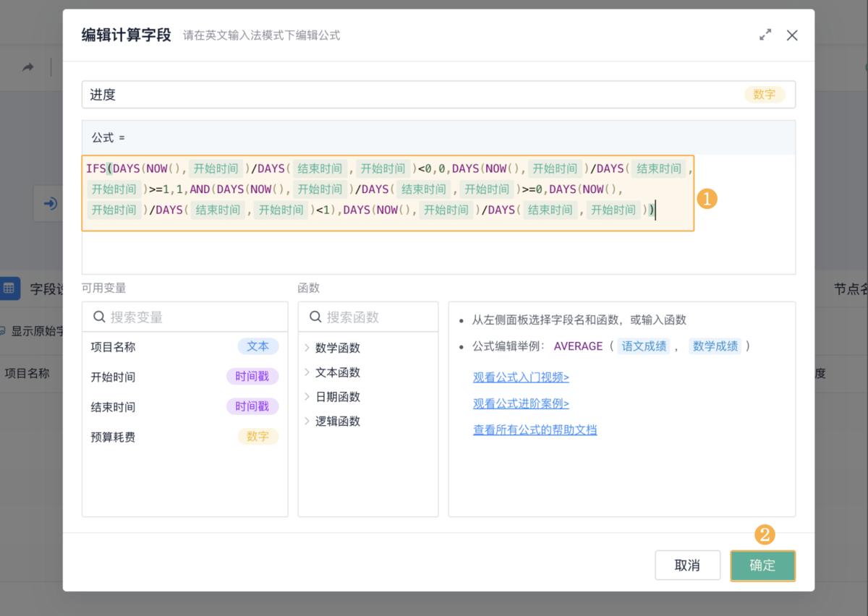Expand the 日期函数 category
The height and width of the screenshot is (616, 868).
tap(337, 397)
